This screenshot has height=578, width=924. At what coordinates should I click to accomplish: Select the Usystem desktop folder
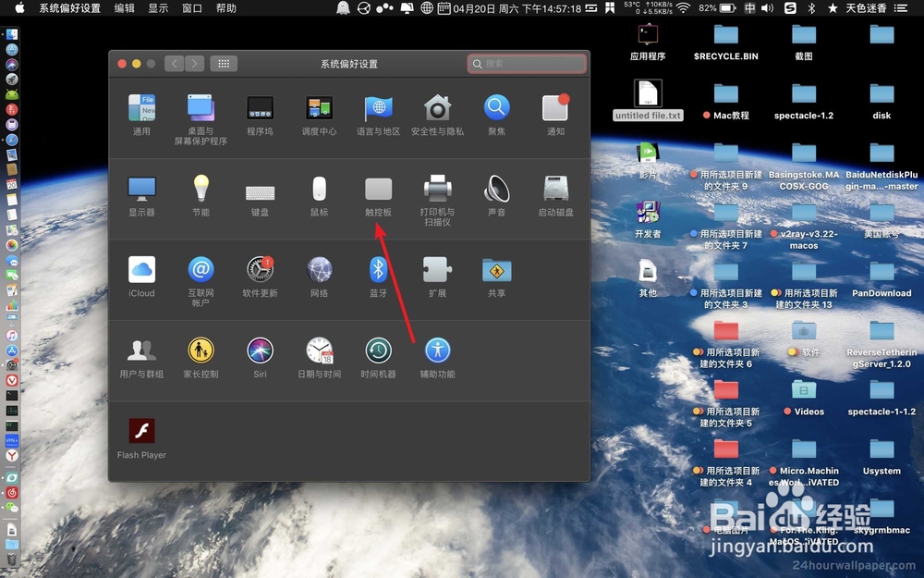tap(881, 457)
